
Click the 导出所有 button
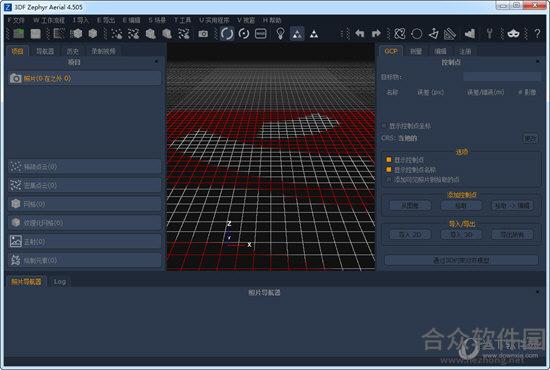[x=512, y=234]
